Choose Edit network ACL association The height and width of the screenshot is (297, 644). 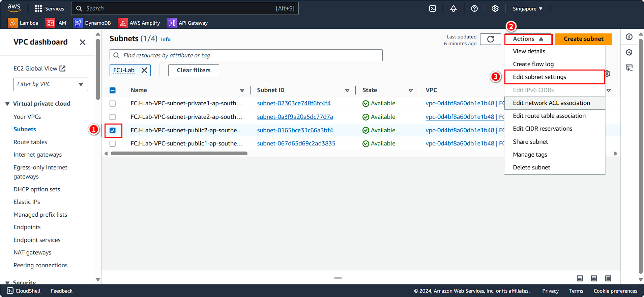point(555,103)
